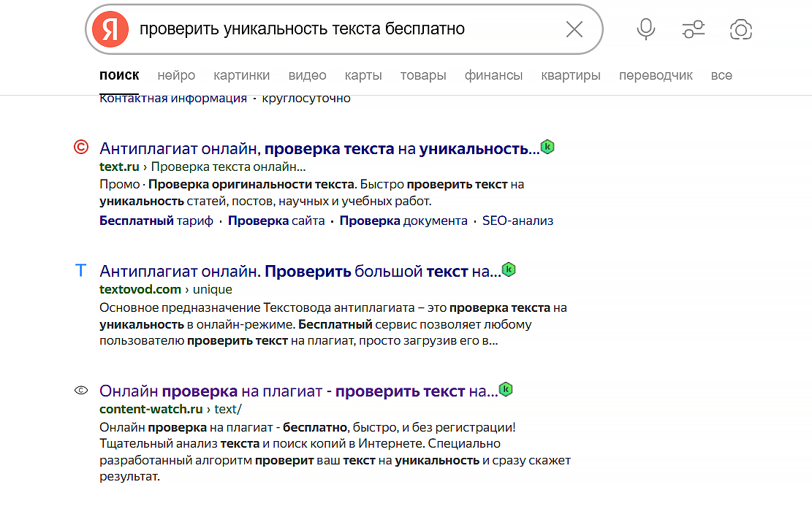Image resolution: width=812 pixels, height=517 pixels.
Task: Click the Yandex logo icon
Action: point(110,30)
